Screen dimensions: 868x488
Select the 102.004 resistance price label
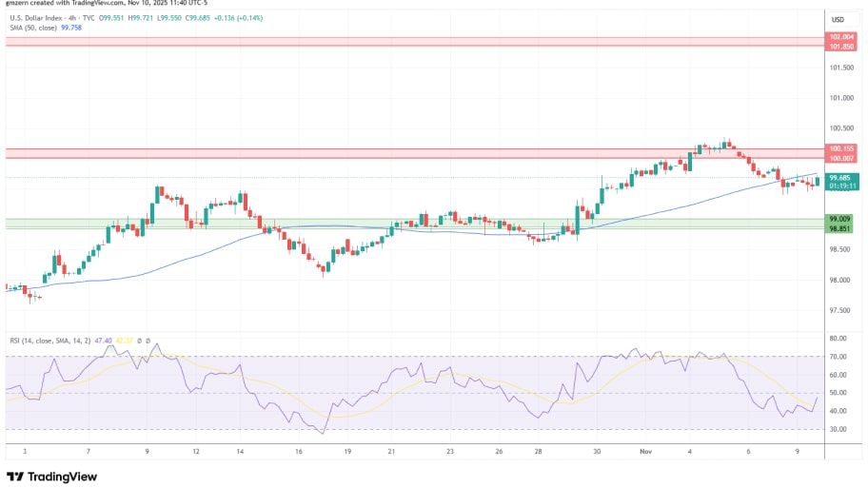pos(839,37)
